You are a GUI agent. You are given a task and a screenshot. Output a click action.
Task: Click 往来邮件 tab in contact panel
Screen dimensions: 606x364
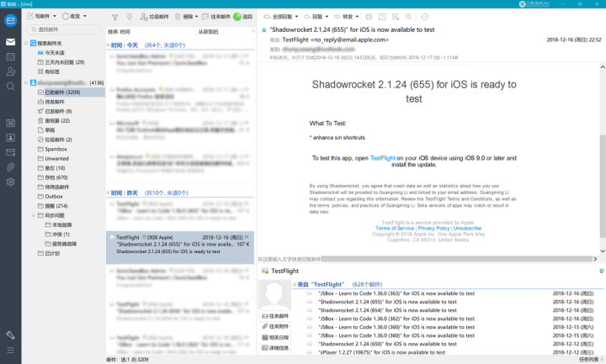pyautogui.click(x=275, y=316)
